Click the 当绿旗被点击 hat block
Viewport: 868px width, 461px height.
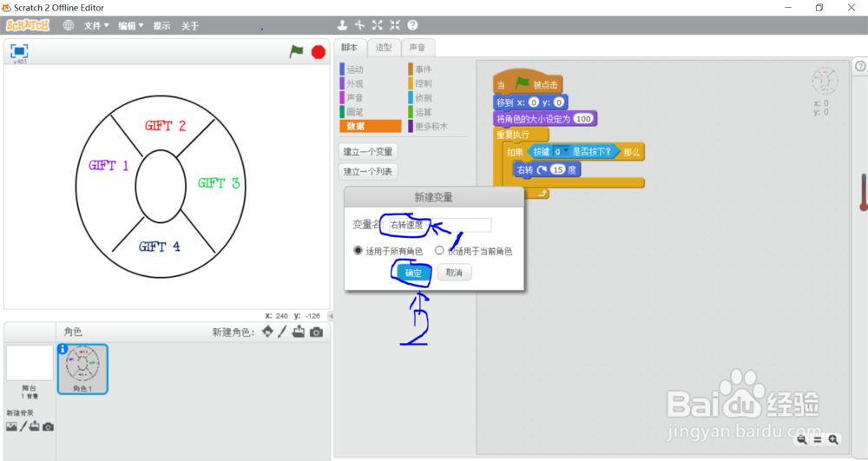tap(528, 82)
